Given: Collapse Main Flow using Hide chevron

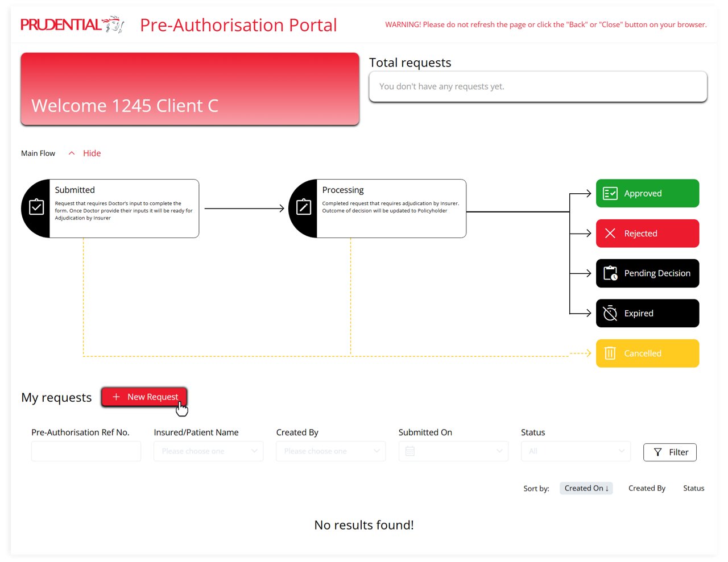Looking at the screenshot, I should 72,153.
